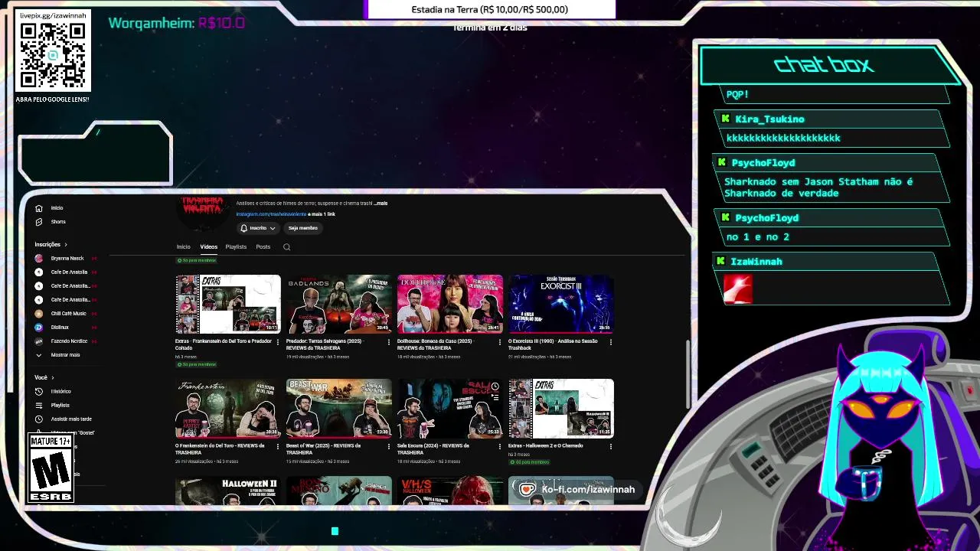The height and width of the screenshot is (551, 980).
Task: Switch to the channel Playlists tab
Action: pos(236,247)
